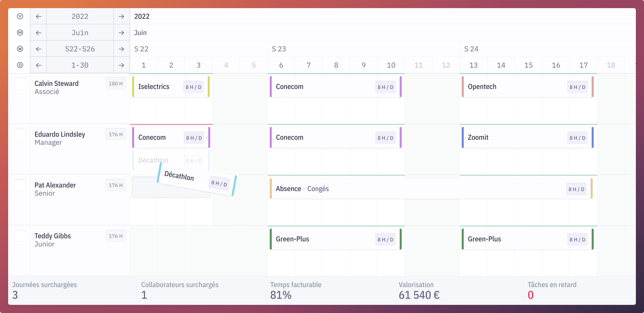Tick the Eduardo Lindsley checkbox

[20, 134]
